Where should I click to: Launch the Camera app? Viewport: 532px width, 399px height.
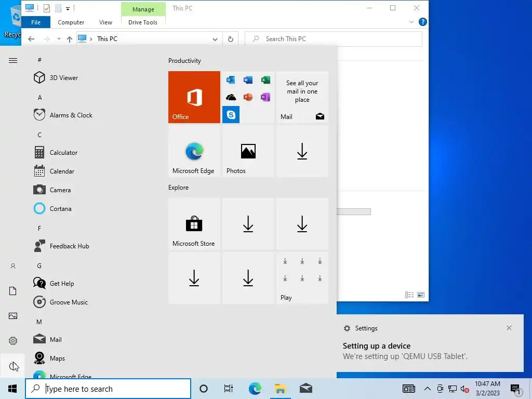[52, 190]
